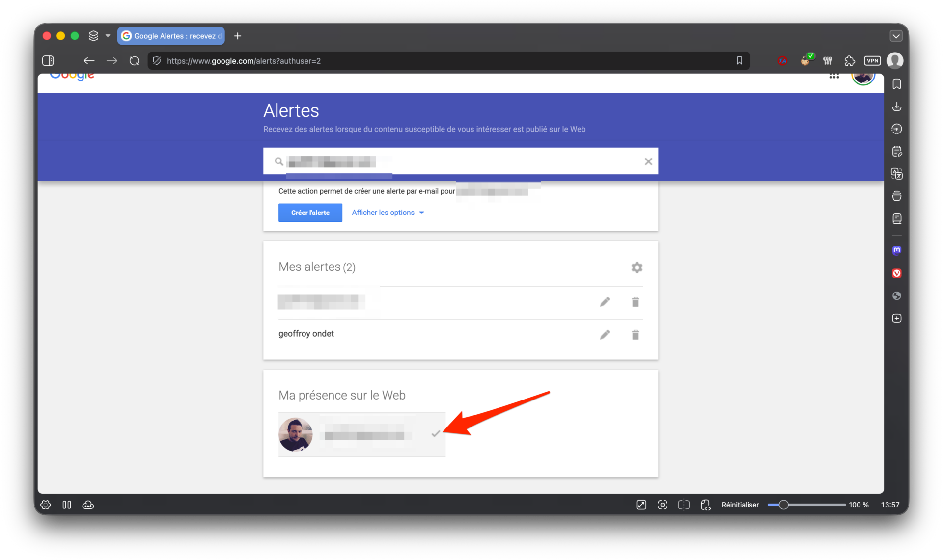Open the red ad blocker extension
This screenshot has width=943, height=560.
[x=783, y=61]
